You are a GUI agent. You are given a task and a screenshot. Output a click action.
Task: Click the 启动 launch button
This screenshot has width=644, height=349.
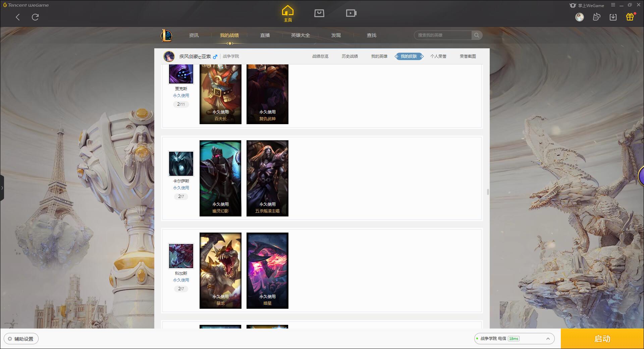(x=602, y=339)
